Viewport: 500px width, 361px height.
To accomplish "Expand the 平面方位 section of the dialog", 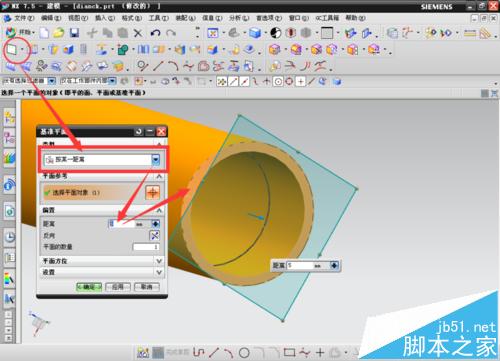I will tap(159, 261).
